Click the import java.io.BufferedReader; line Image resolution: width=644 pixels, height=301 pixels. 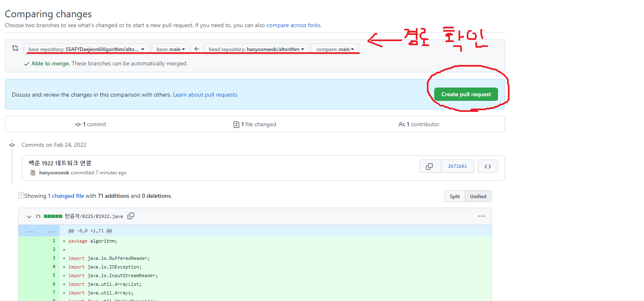(x=109, y=258)
